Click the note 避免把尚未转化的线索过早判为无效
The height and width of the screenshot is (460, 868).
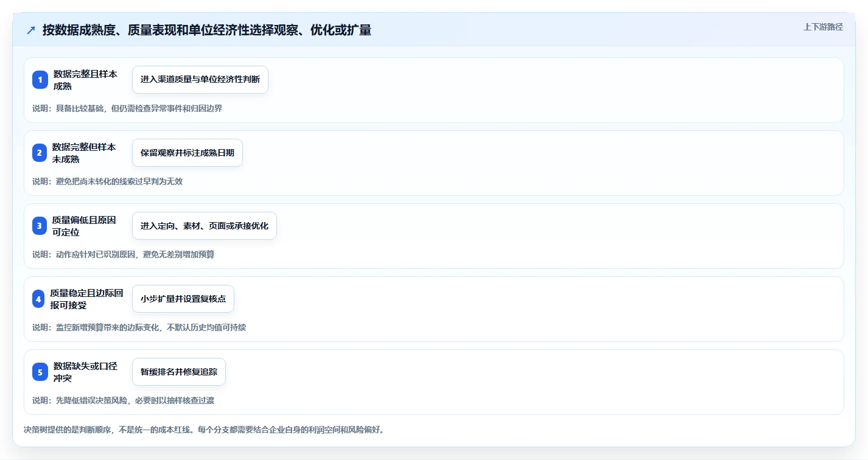[x=119, y=181]
